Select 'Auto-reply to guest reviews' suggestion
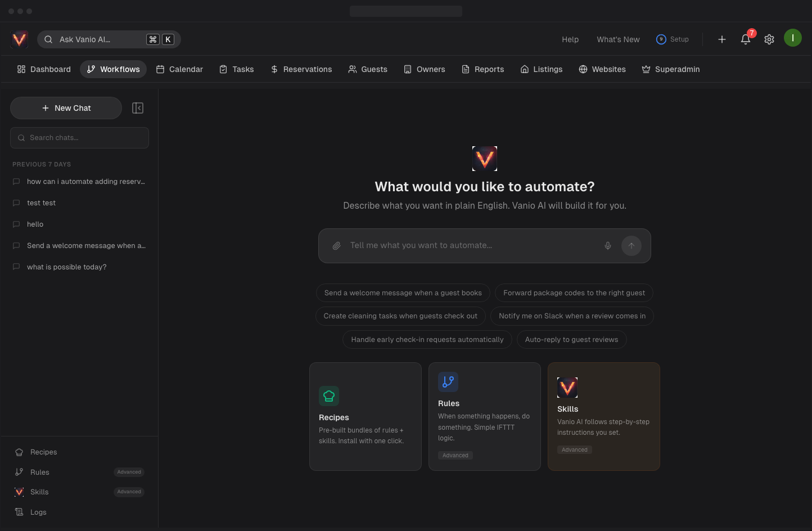This screenshot has width=812, height=531. click(x=571, y=340)
